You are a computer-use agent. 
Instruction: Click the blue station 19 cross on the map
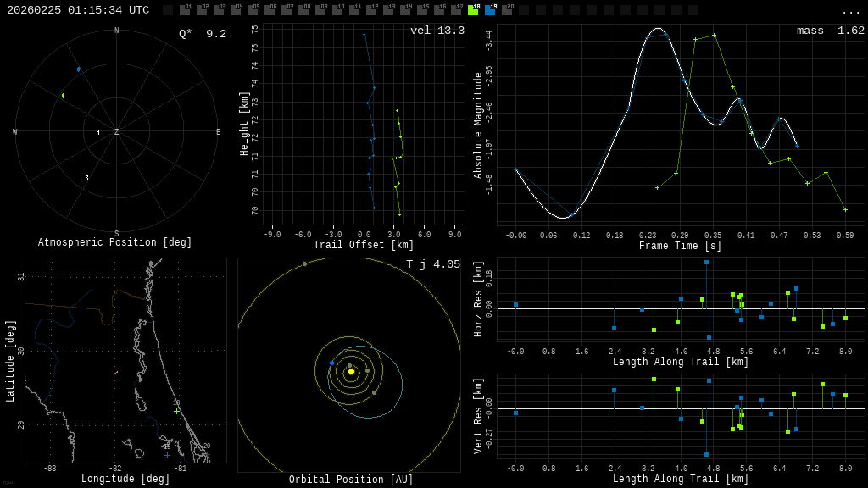[x=167, y=455]
